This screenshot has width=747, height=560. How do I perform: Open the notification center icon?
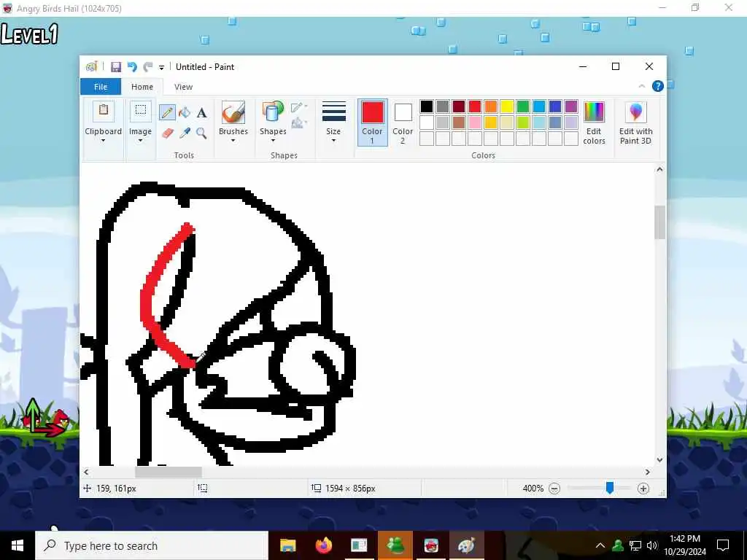[723, 545]
